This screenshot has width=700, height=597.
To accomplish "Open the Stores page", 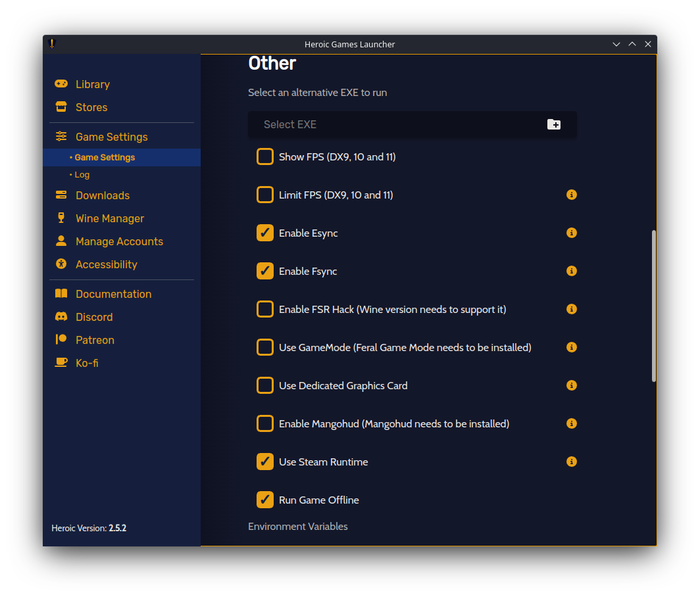I will [x=91, y=107].
